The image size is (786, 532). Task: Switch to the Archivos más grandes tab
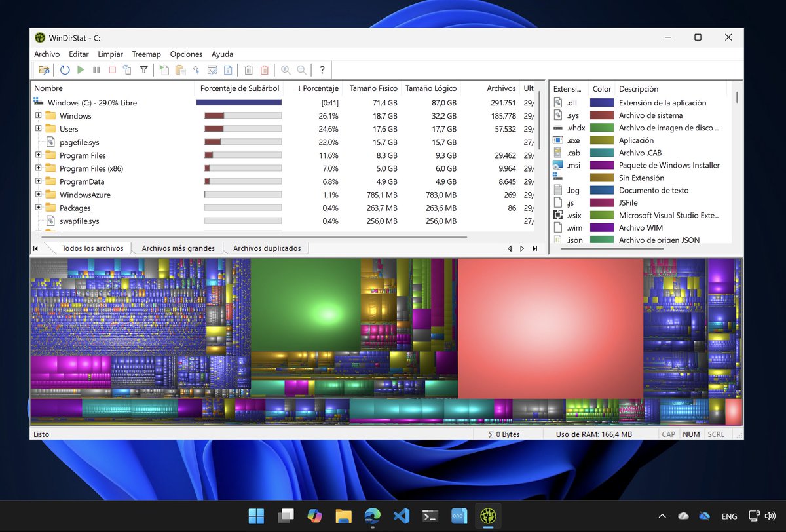pos(178,248)
